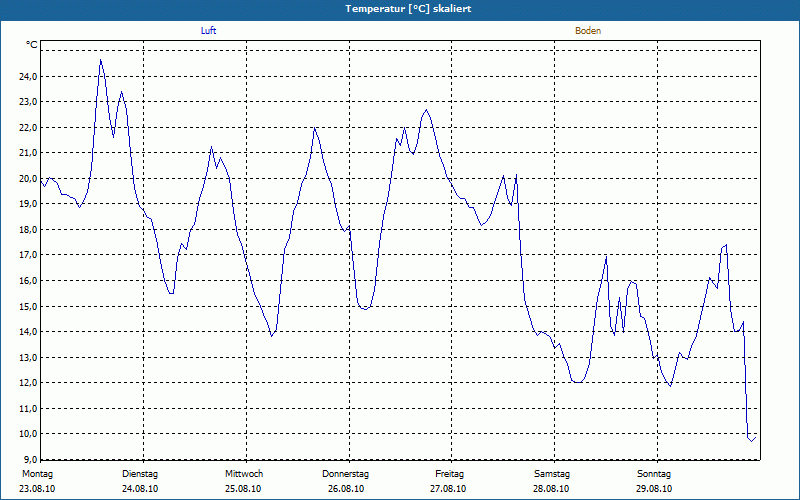
Task: Select the Mittwoch day label
Action: point(244,474)
